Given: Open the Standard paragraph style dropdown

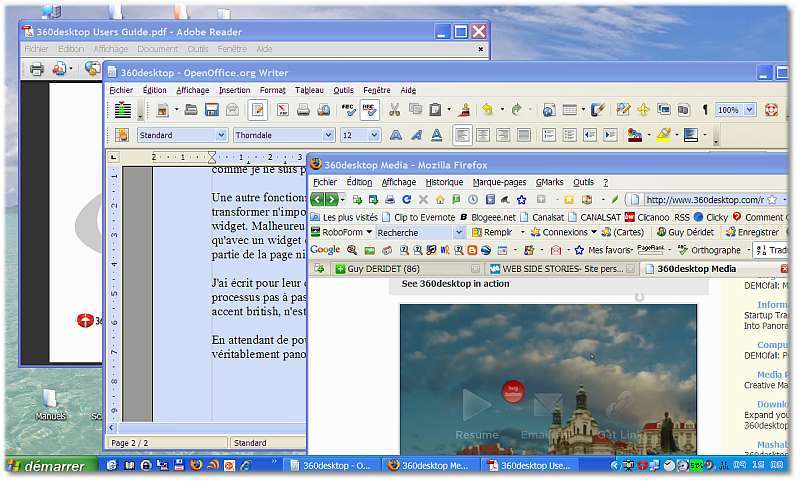Looking at the screenshot, I should tap(221, 135).
